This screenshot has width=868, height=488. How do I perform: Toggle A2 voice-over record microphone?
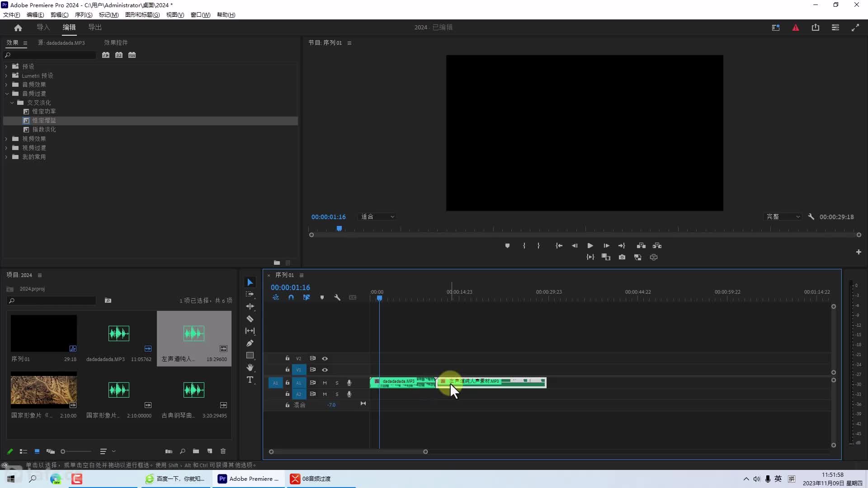point(349,394)
